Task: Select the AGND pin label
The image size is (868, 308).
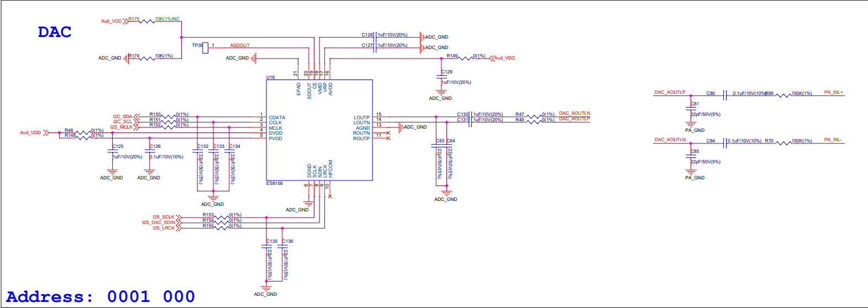Action: coord(363,128)
